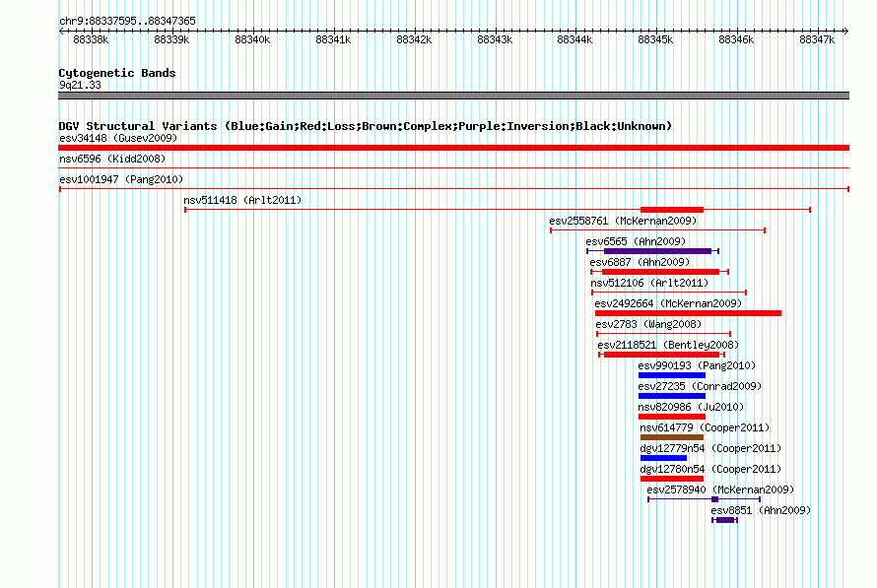Viewport: 877px width, 588px height.
Task: Select nsv512106 (Arlt2011) variant line
Action: click(x=669, y=293)
